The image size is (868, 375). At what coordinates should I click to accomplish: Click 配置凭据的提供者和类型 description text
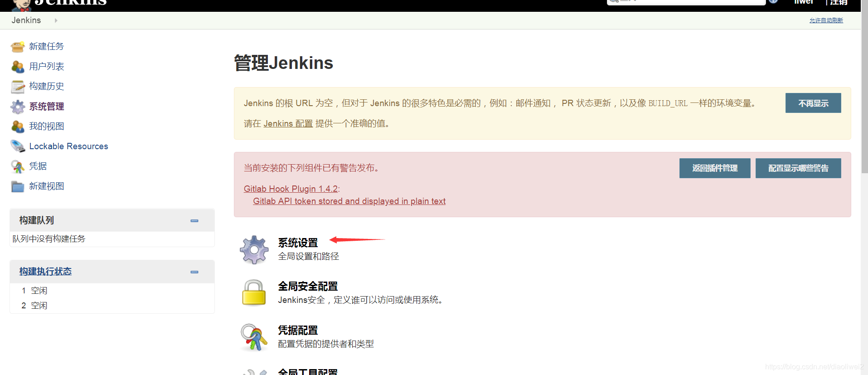tap(326, 344)
